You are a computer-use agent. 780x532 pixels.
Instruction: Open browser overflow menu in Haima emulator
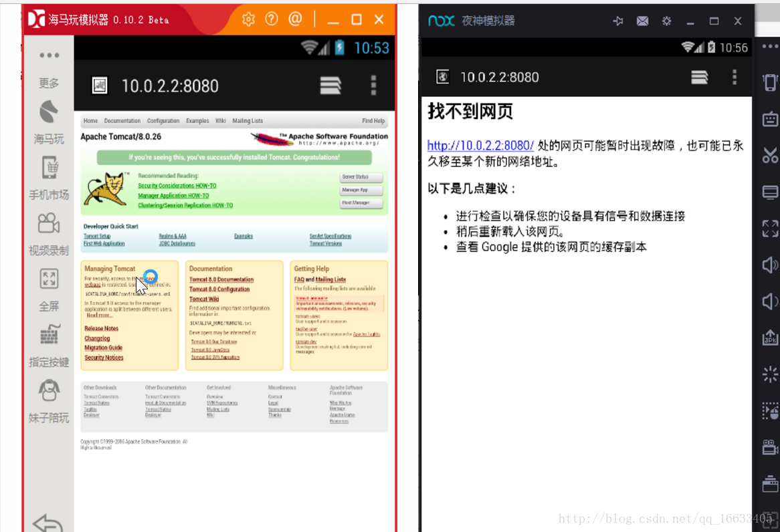(x=373, y=86)
